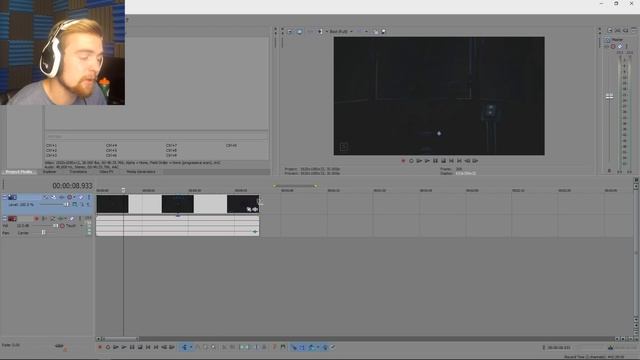The width and height of the screenshot is (640, 360).
Task: Open the Best (Full) preview quality dropdown
Action: [341, 31]
